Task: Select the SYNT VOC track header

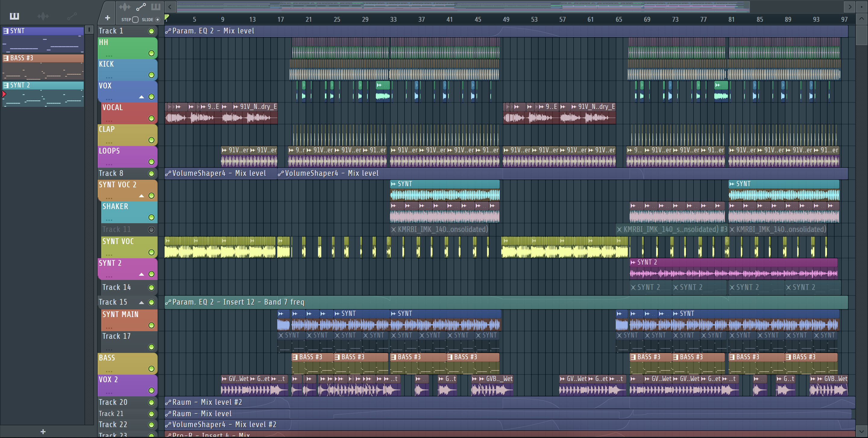Action: (129, 247)
